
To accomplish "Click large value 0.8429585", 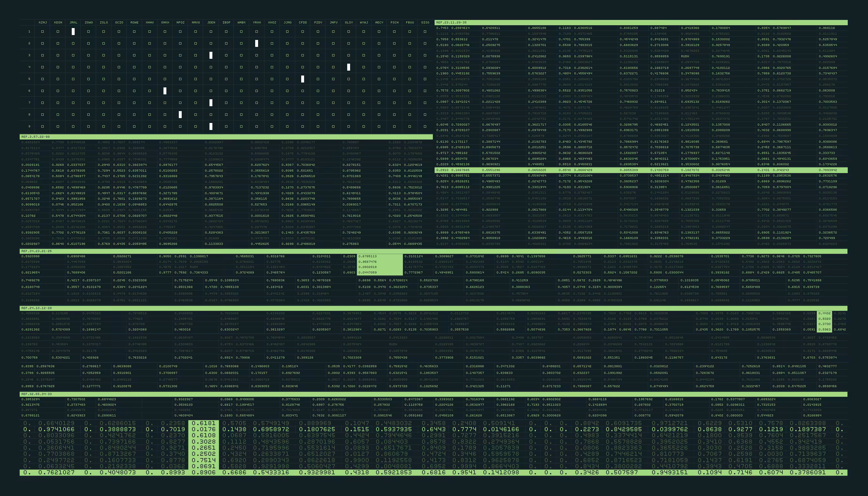I will click(x=624, y=429).
